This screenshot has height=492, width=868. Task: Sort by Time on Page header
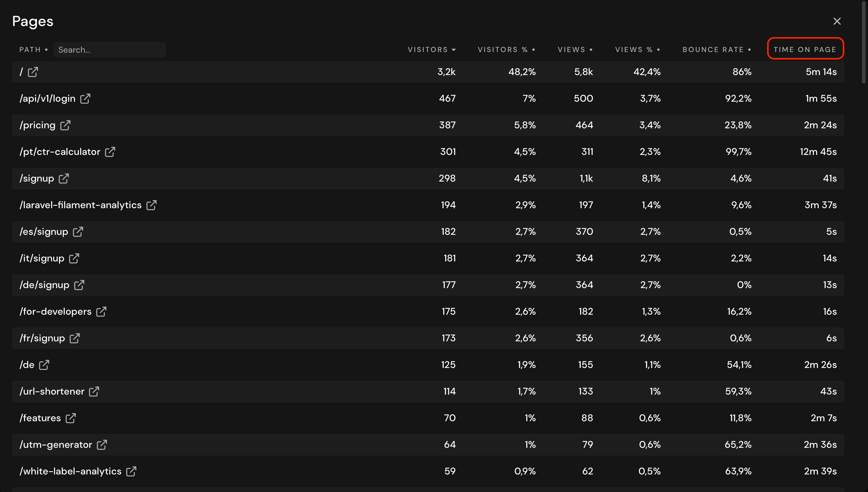pos(805,50)
